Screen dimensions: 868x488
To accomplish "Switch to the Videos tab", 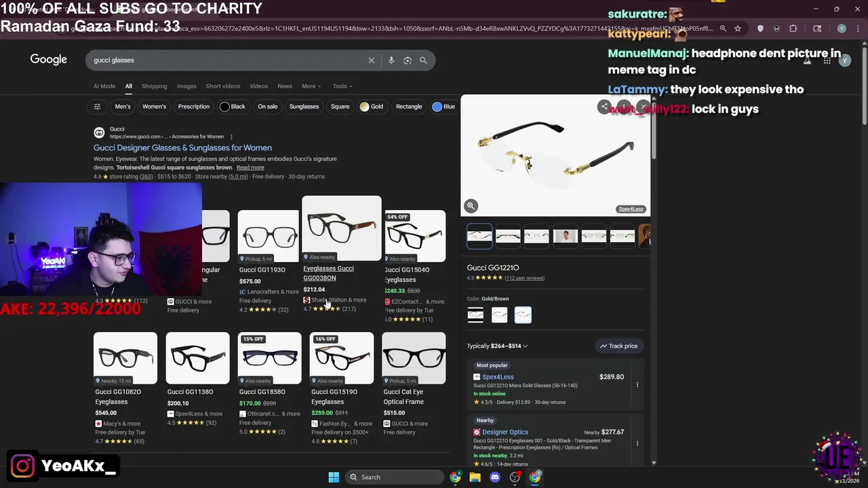I will tap(258, 86).
